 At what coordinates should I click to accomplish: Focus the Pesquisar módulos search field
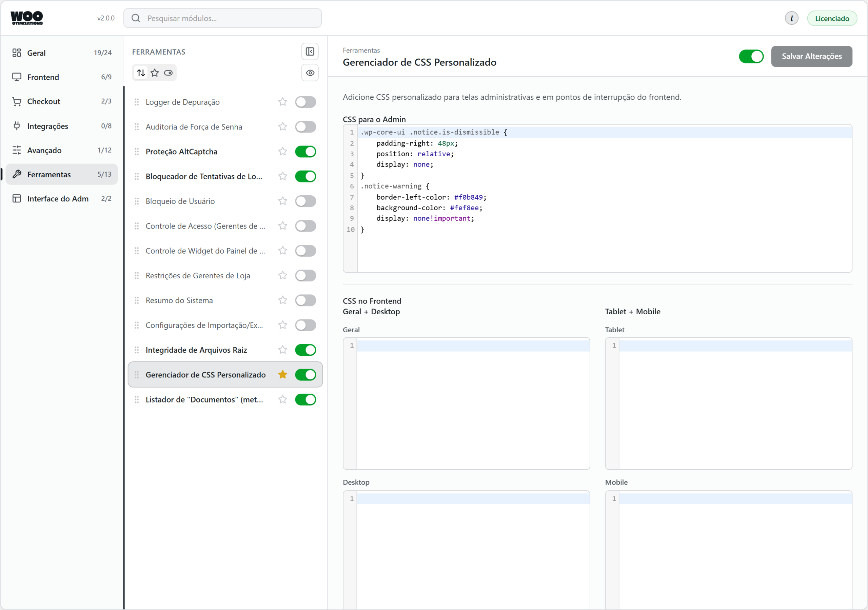pos(222,18)
